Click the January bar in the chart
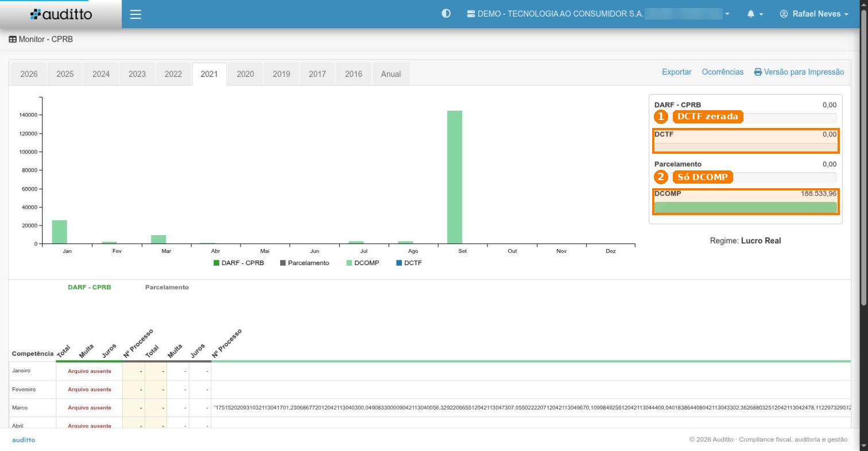 click(x=60, y=232)
